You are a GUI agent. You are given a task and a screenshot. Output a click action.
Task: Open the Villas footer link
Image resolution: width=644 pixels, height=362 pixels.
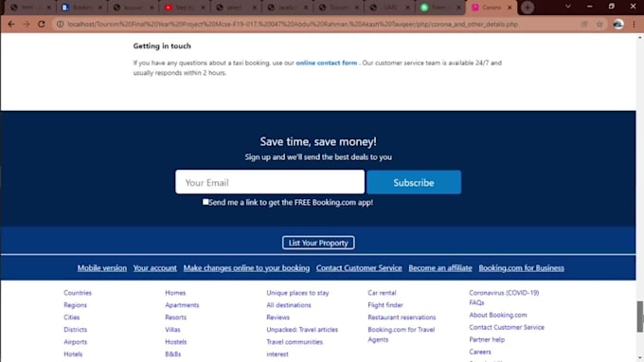172,330
